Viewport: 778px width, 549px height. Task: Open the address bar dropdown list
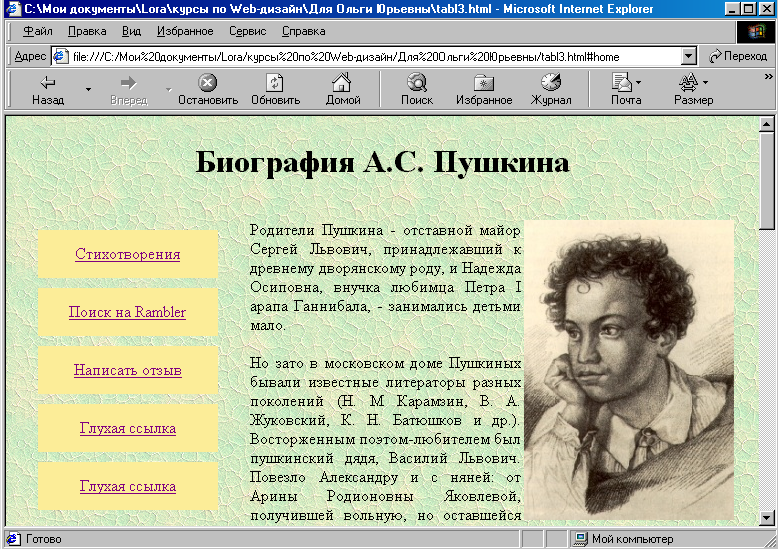click(689, 57)
